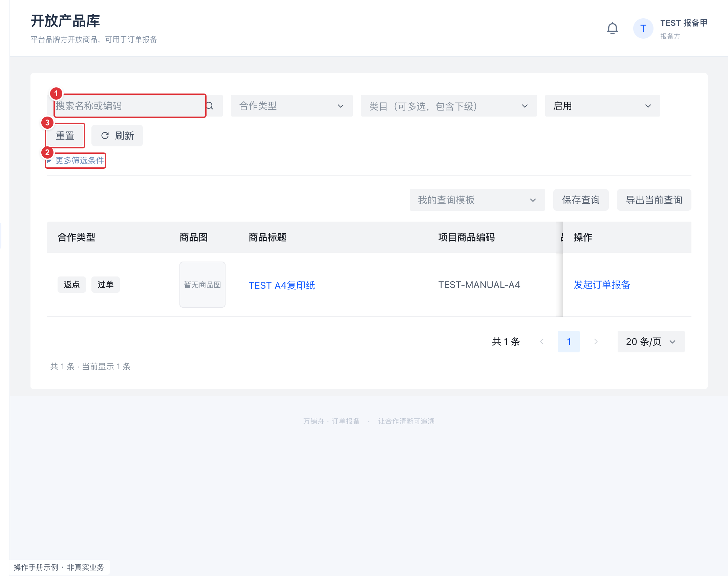Viewport: 728px width, 576px height.
Task: Click the 共 1 条 total count text
Action: tap(506, 342)
